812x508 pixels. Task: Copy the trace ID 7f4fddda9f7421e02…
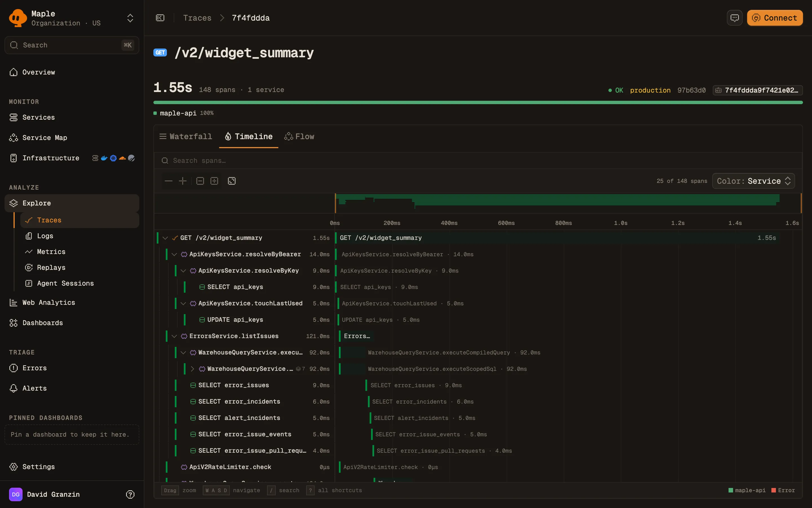[x=758, y=90]
